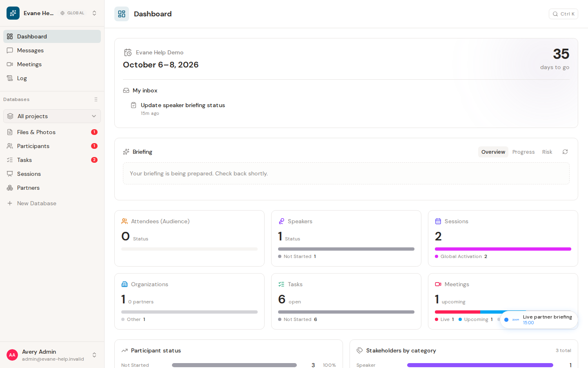The width and height of the screenshot is (588, 368).
Task: Click the event calendar clock icon
Action: 128,52
